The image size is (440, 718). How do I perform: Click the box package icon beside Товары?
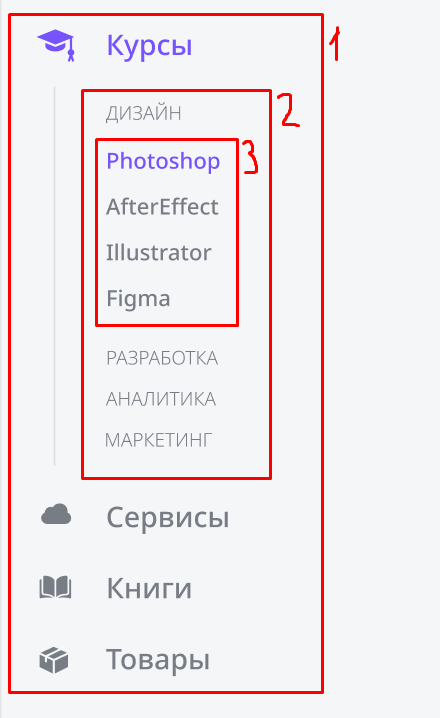coord(54,660)
